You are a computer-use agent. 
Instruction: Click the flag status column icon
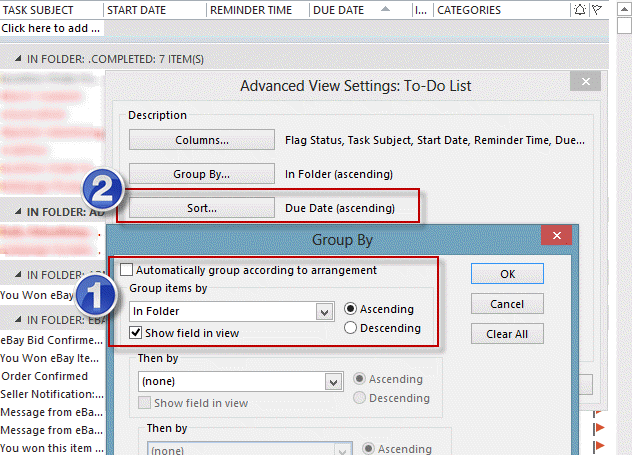click(x=597, y=10)
